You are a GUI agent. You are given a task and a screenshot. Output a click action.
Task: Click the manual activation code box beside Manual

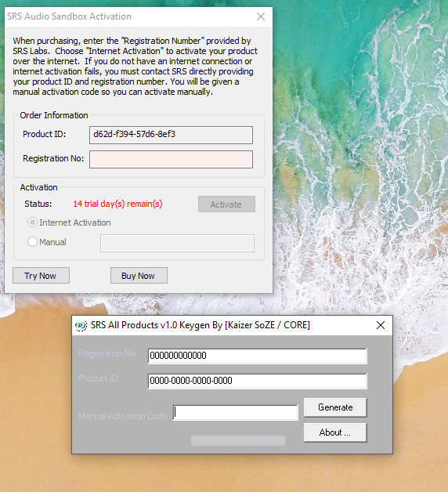[x=177, y=243]
